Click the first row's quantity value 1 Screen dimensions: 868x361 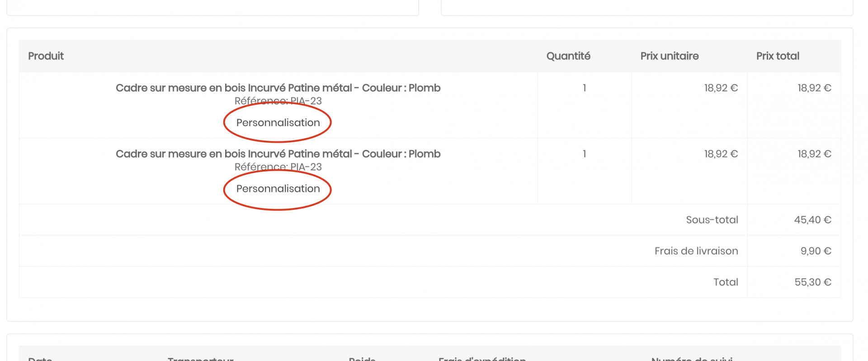585,88
